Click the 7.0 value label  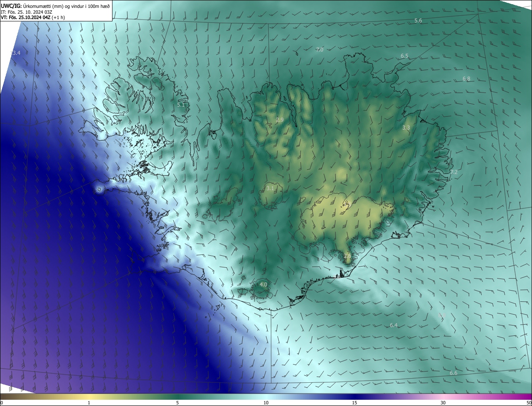[319, 50]
